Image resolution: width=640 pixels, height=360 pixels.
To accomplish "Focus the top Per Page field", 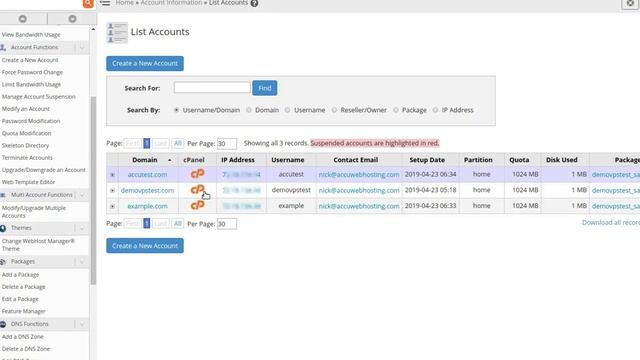I will tap(227, 144).
